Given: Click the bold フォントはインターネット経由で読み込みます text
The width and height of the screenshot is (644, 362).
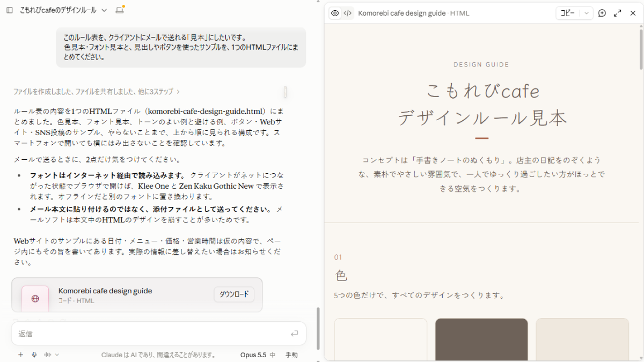Looking at the screenshot, I should point(107,175).
